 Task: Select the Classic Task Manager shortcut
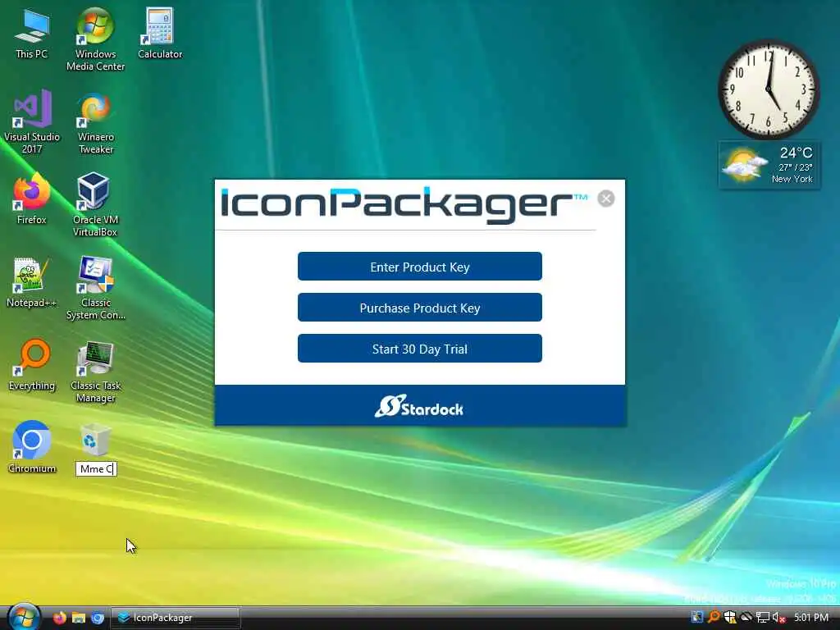pos(95,371)
